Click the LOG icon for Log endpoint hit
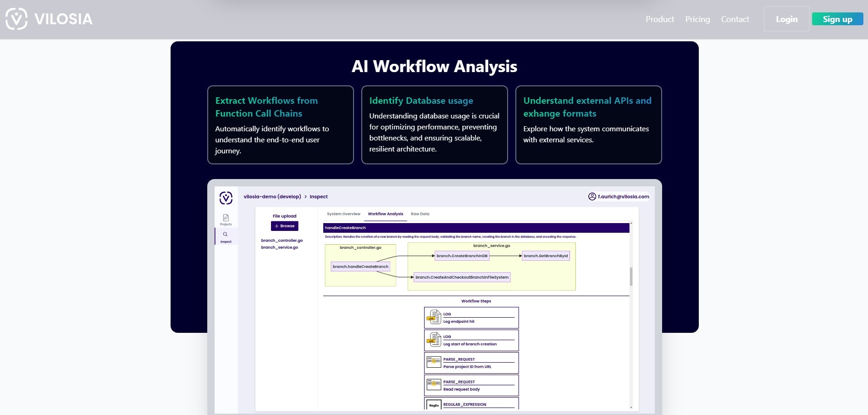The image size is (868, 415). pyautogui.click(x=434, y=317)
